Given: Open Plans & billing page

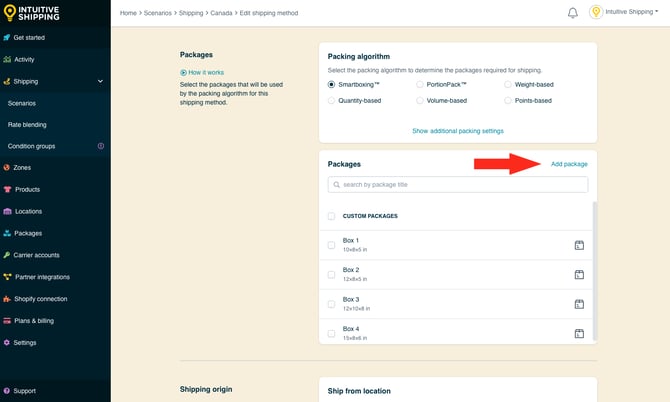Looking at the screenshot, I should click(34, 320).
